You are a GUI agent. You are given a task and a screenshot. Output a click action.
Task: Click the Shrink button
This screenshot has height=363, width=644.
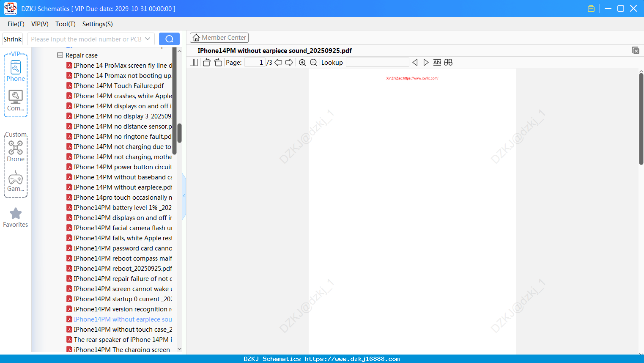tap(12, 39)
